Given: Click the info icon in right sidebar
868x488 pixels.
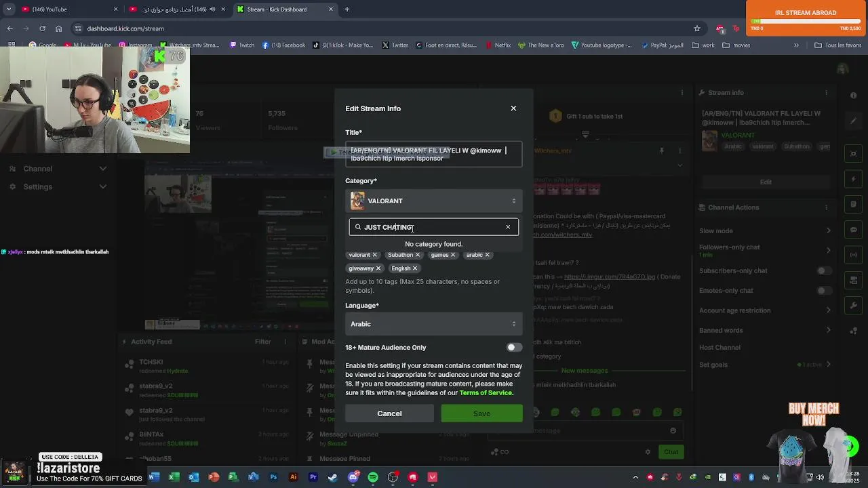Looking at the screenshot, I should tap(854, 95).
